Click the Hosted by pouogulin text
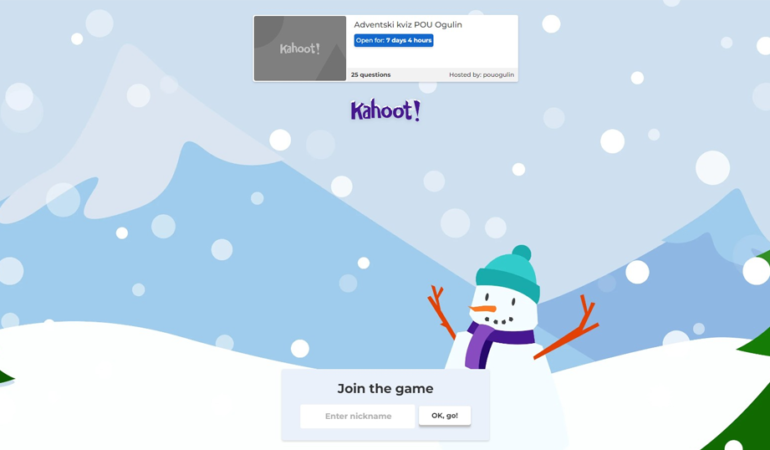The height and width of the screenshot is (450, 770). 481,75
